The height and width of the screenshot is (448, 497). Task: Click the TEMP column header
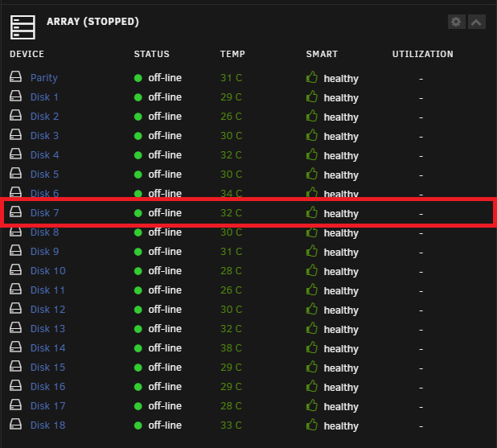click(x=232, y=54)
